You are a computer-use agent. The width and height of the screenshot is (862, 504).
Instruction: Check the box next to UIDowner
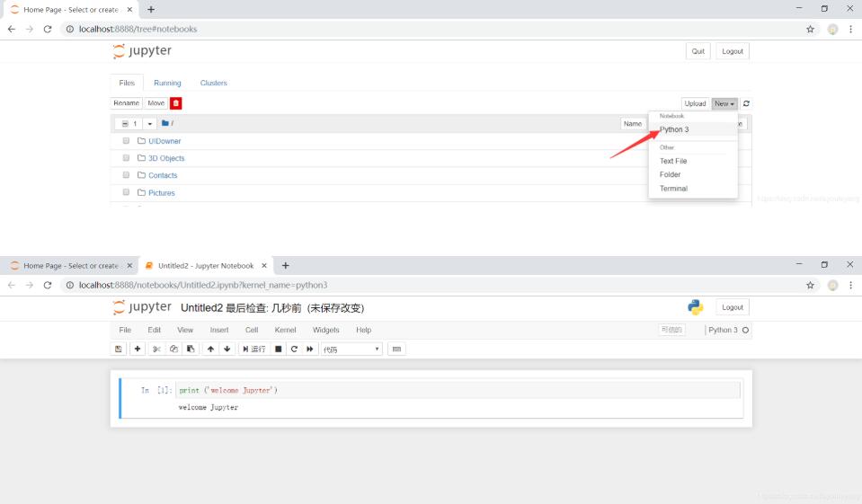click(x=126, y=141)
